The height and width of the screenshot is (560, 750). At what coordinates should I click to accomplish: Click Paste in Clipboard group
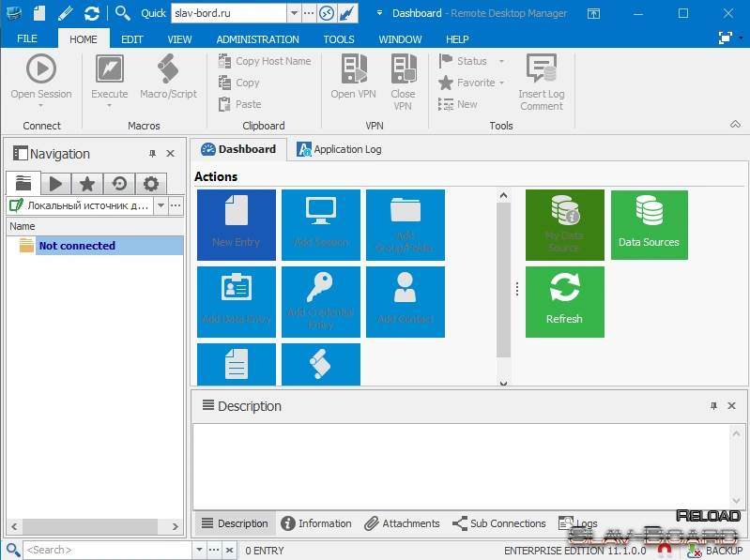pyautogui.click(x=239, y=104)
